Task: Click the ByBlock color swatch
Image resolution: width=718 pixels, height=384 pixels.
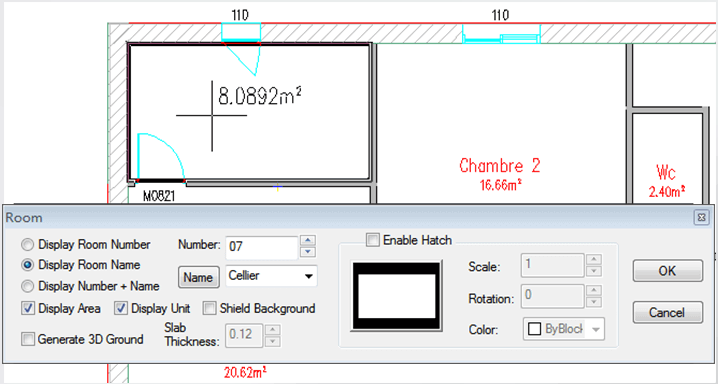Action: (x=534, y=329)
